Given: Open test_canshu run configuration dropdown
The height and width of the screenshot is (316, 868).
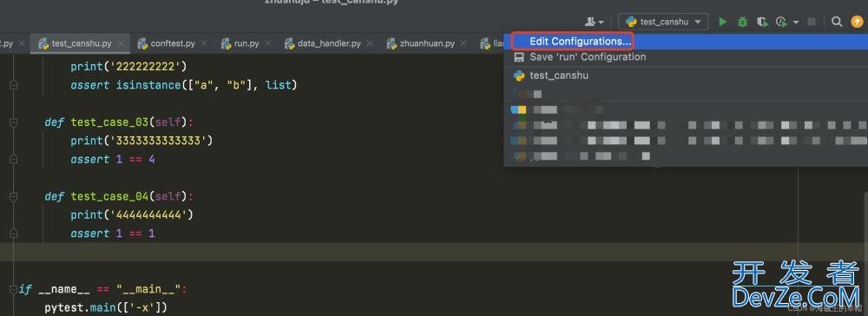Looking at the screenshot, I should point(663,22).
